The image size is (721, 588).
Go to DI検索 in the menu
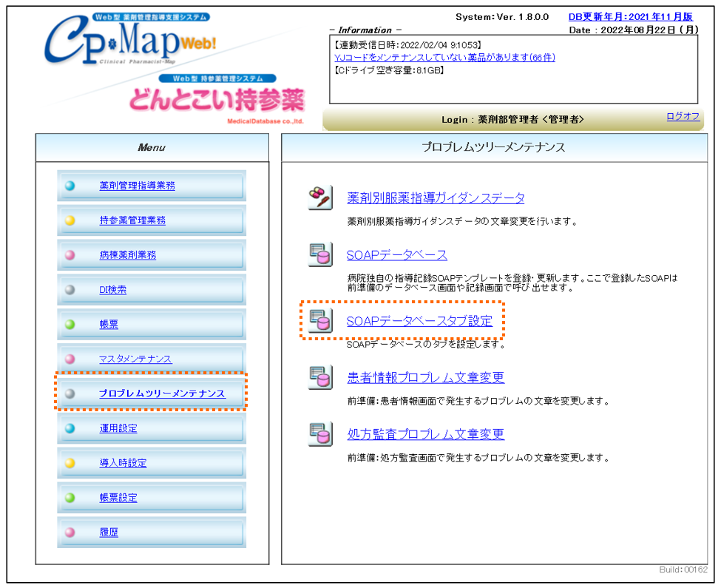pyautogui.click(x=112, y=290)
